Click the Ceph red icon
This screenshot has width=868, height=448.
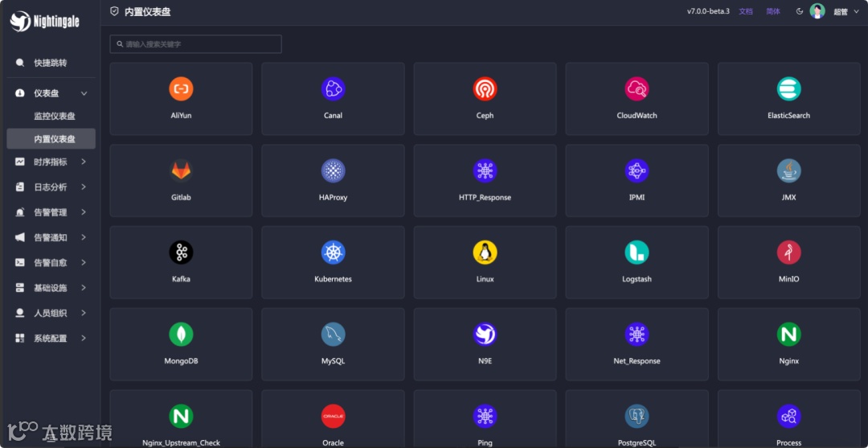pyautogui.click(x=485, y=88)
